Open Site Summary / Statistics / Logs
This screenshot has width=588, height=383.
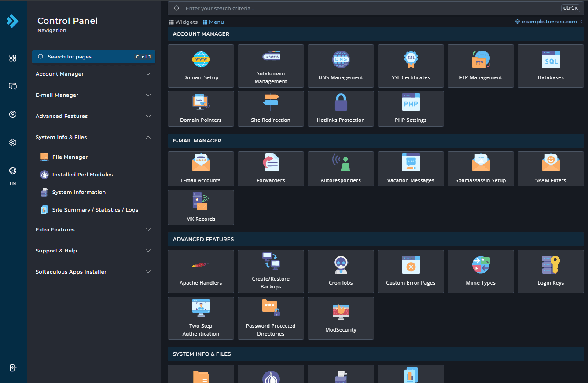(x=95, y=210)
